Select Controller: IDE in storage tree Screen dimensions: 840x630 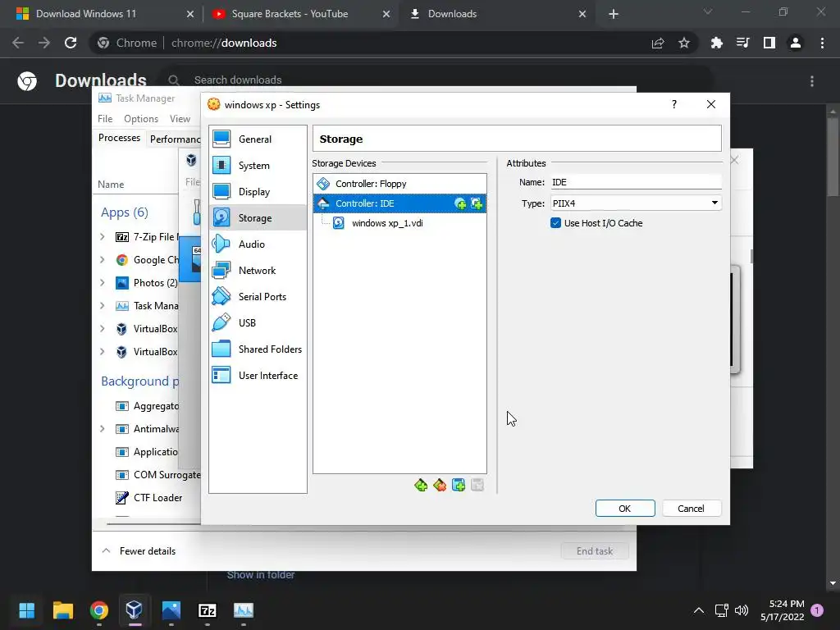(x=399, y=203)
